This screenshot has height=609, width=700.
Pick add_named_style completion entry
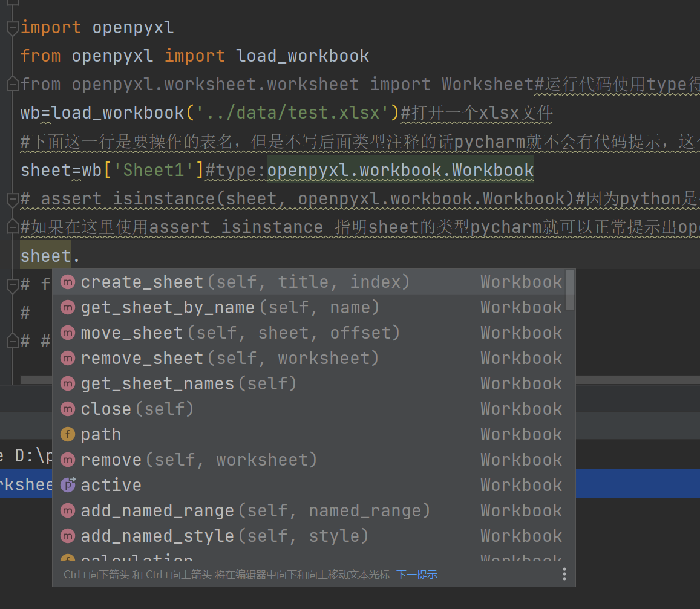tap(313, 536)
